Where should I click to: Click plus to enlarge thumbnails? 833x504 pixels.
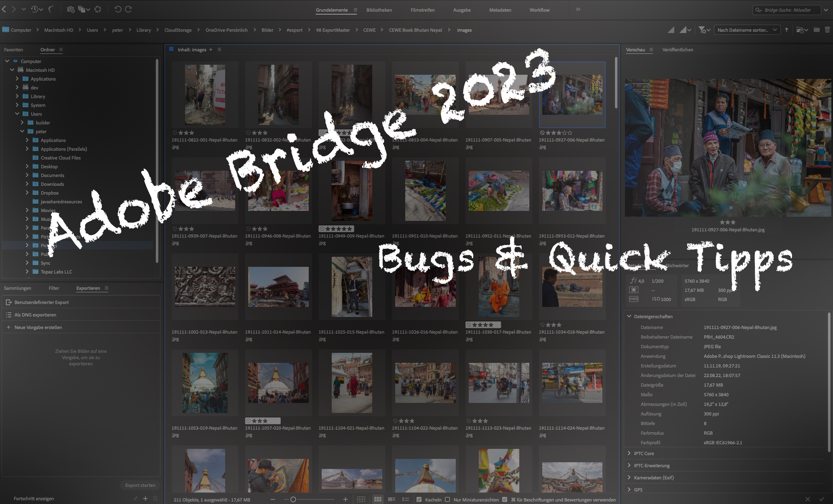tap(345, 499)
